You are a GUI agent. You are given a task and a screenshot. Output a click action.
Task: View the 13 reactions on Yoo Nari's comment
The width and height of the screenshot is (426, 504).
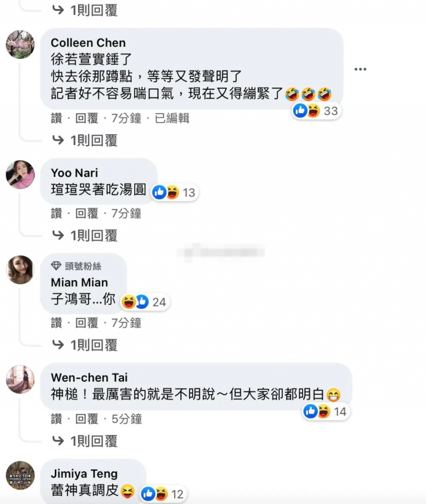tap(175, 193)
